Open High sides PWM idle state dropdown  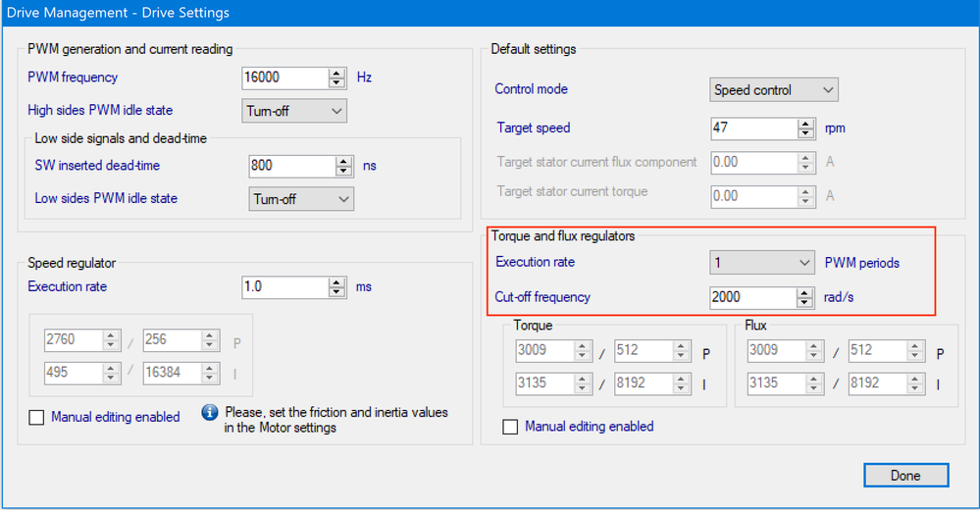[293, 111]
